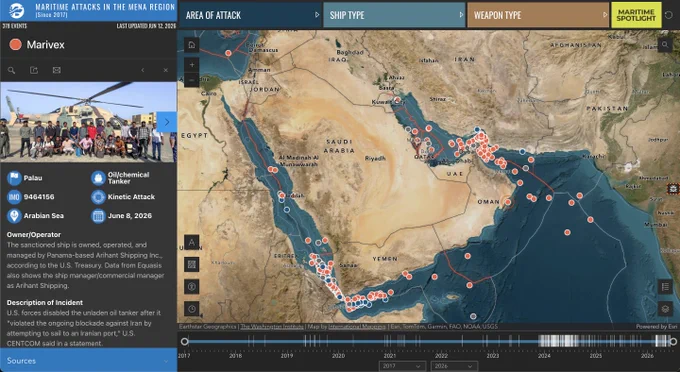Open the Maritime Spotlight panel
The width and height of the screenshot is (680, 372).
click(x=636, y=15)
